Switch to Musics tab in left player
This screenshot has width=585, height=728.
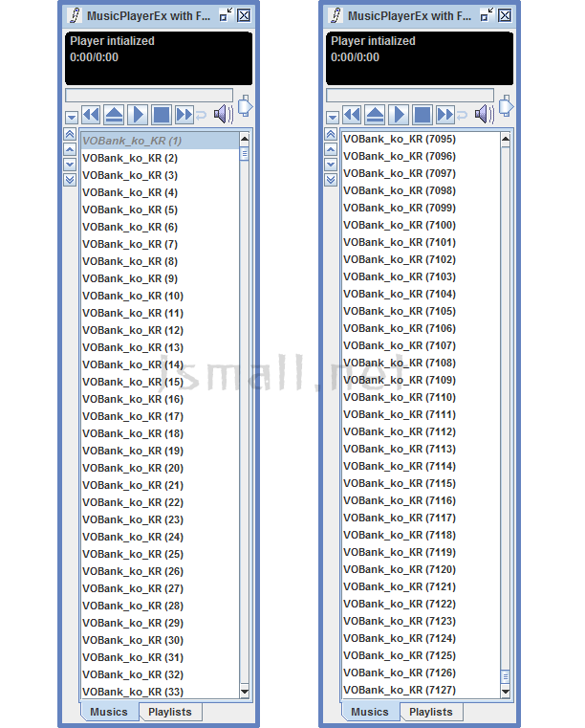109,712
